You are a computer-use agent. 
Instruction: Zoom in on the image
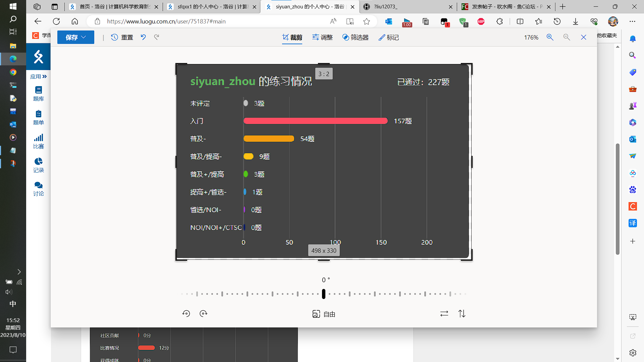click(x=550, y=37)
